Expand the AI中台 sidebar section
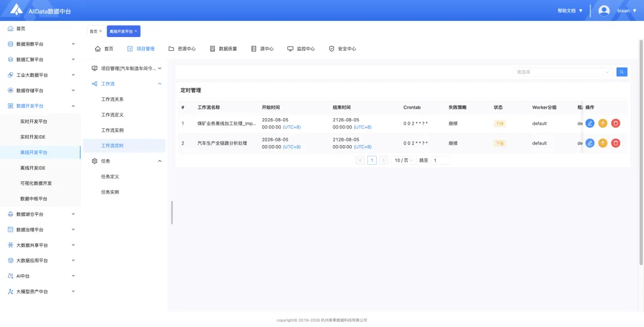The width and height of the screenshot is (644, 327). (73, 276)
